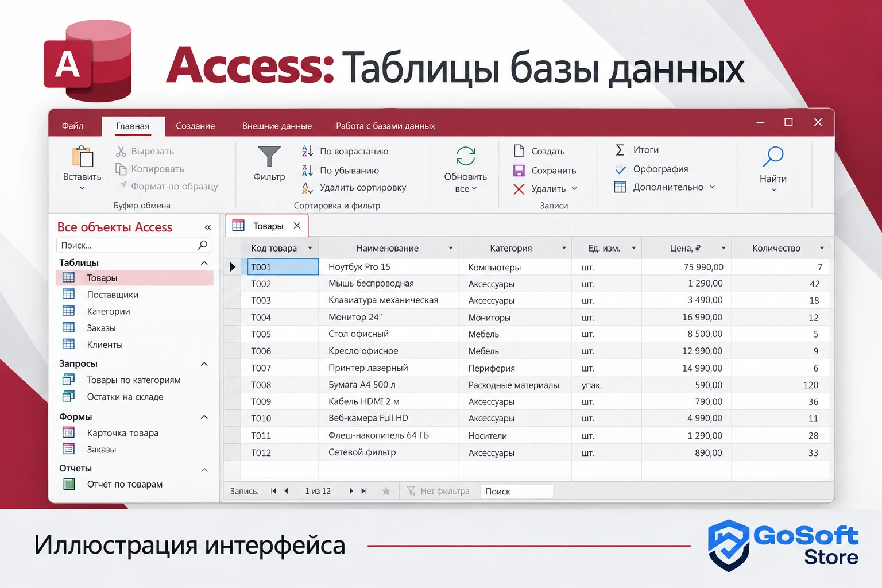Go to first record with navigation button
This screenshot has height=588, width=882.
pos(274,491)
